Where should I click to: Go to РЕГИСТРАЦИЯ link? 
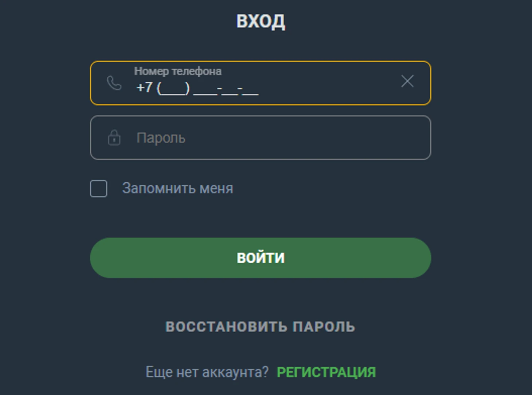[326, 372]
